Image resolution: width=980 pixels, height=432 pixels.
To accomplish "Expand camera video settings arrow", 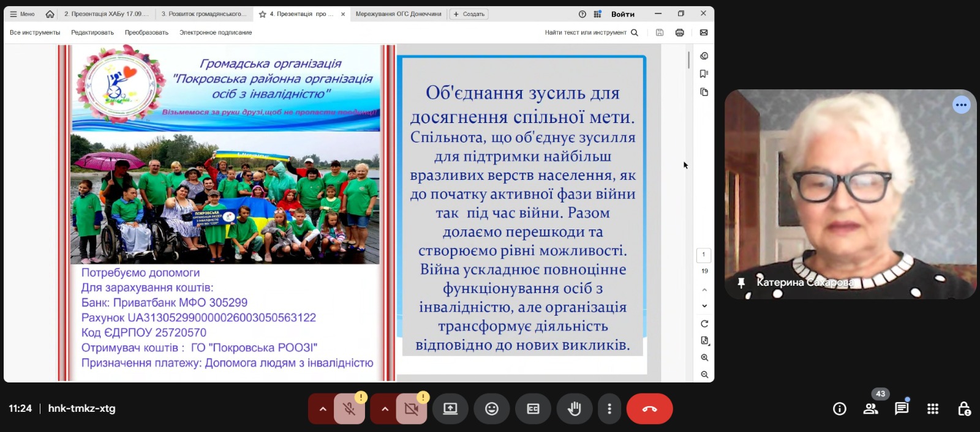I will pos(384,409).
